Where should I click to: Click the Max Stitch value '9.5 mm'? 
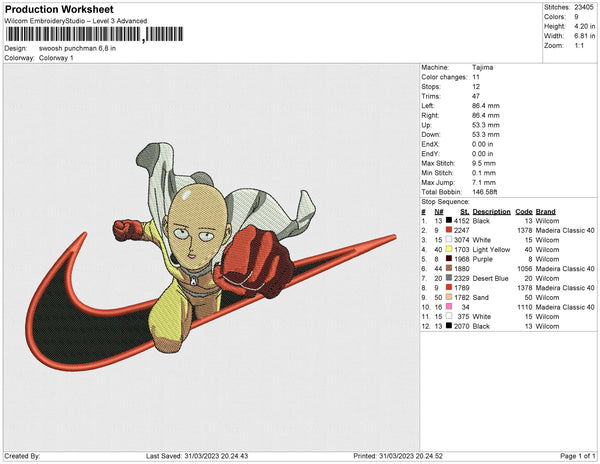pyautogui.click(x=484, y=163)
